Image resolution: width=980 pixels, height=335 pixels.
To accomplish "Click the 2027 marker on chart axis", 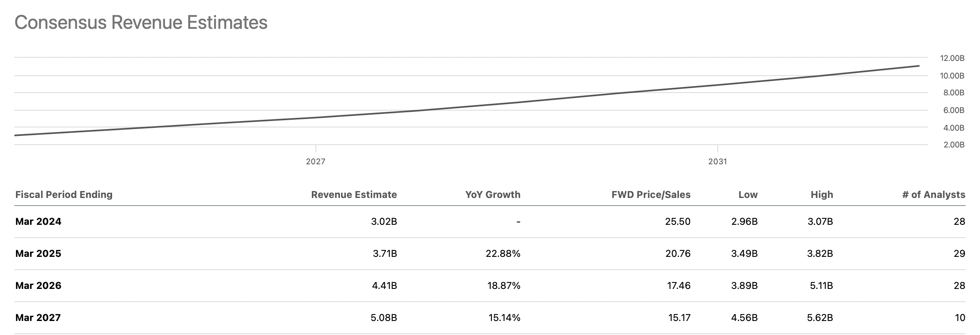I will (315, 161).
